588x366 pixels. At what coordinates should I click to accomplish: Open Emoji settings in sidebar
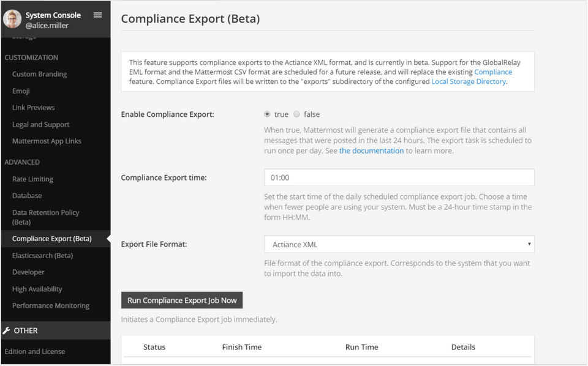point(21,91)
